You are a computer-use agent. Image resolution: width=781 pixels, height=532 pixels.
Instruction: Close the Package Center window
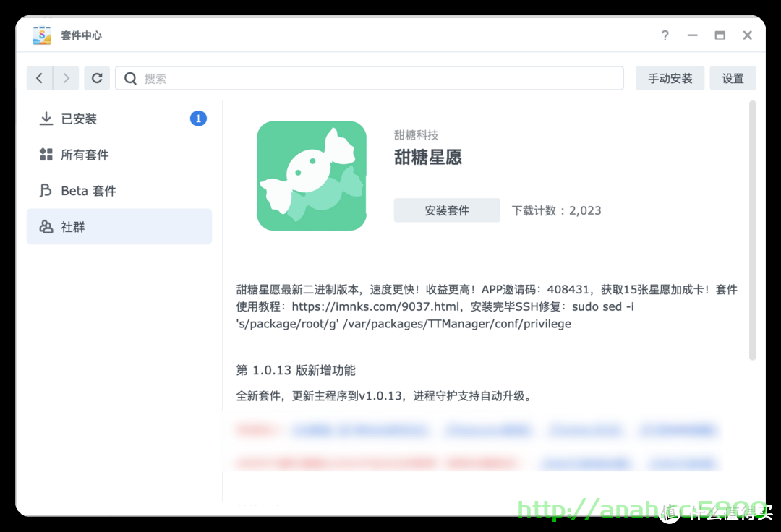747,35
